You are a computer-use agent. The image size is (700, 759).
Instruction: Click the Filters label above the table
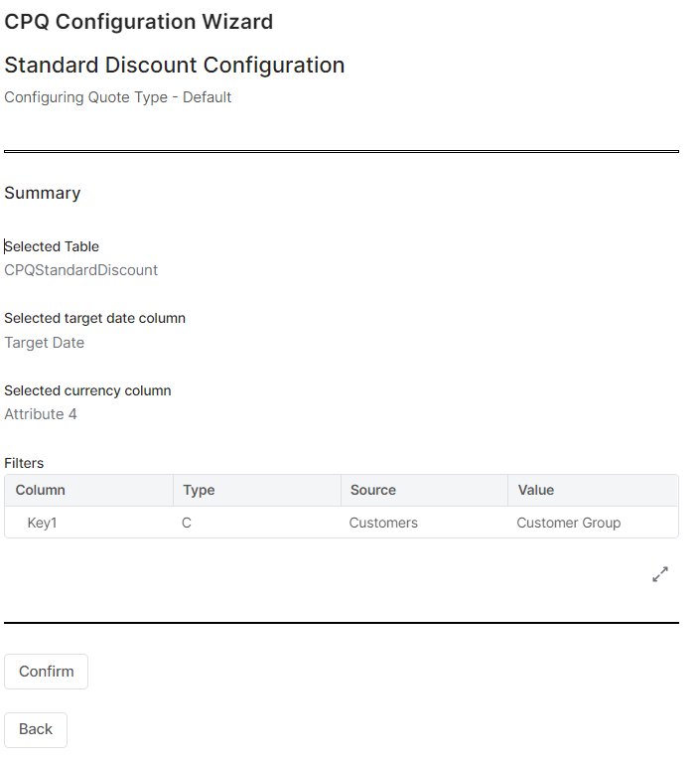[24, 463]
